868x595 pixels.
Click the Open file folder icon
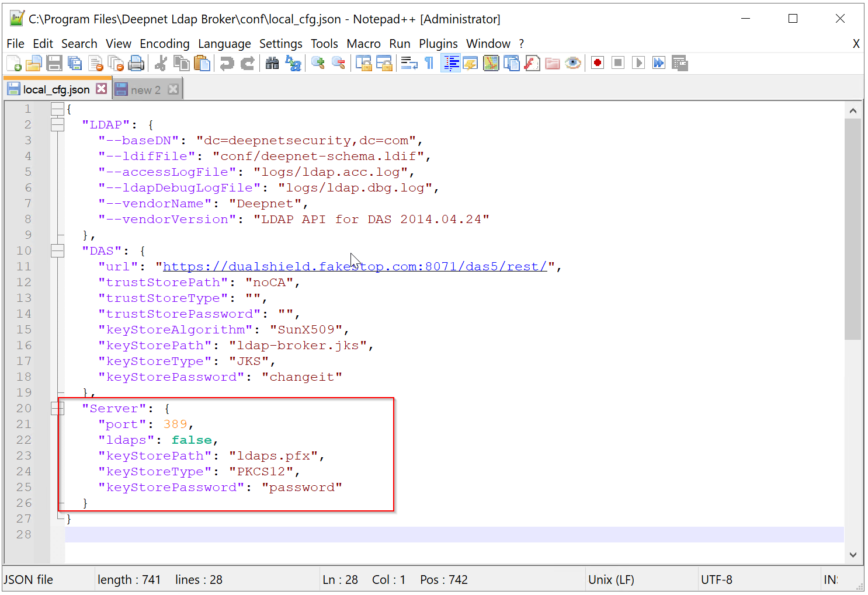pyautogui.click(x=34, y=63)
